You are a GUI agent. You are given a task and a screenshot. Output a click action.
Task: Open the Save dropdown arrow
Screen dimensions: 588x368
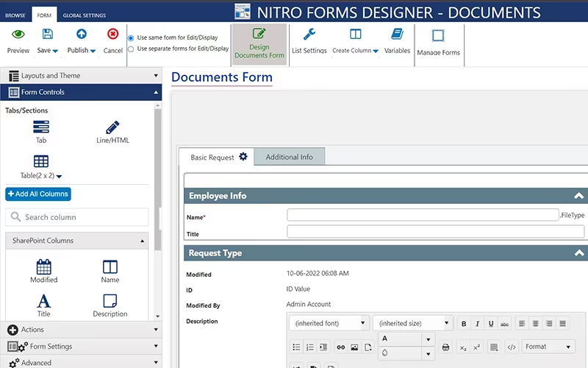pos(55,51)
